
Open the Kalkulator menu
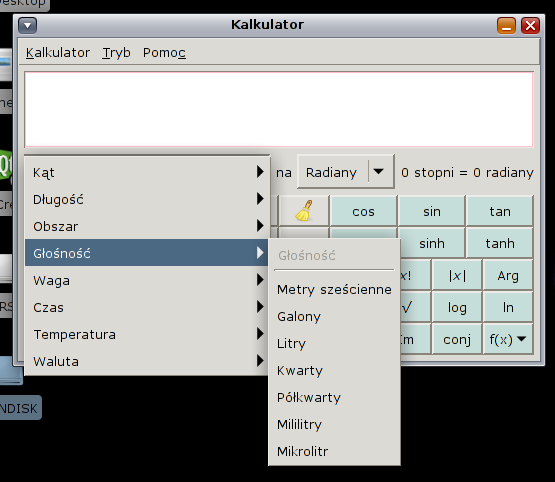pos(58,53)
